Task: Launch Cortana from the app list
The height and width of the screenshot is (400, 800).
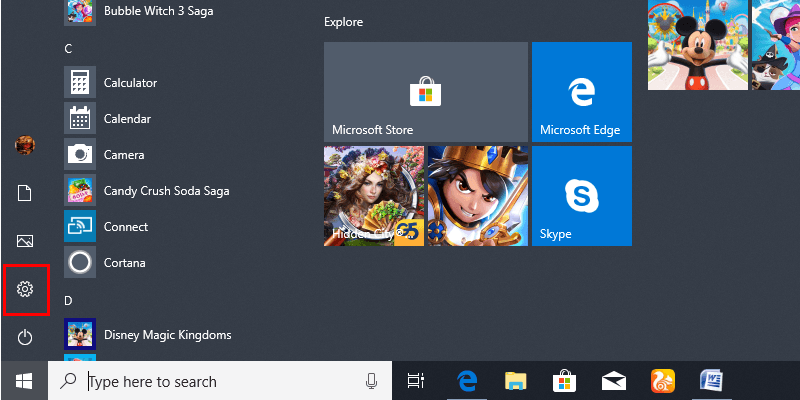Action: [124, 263]
